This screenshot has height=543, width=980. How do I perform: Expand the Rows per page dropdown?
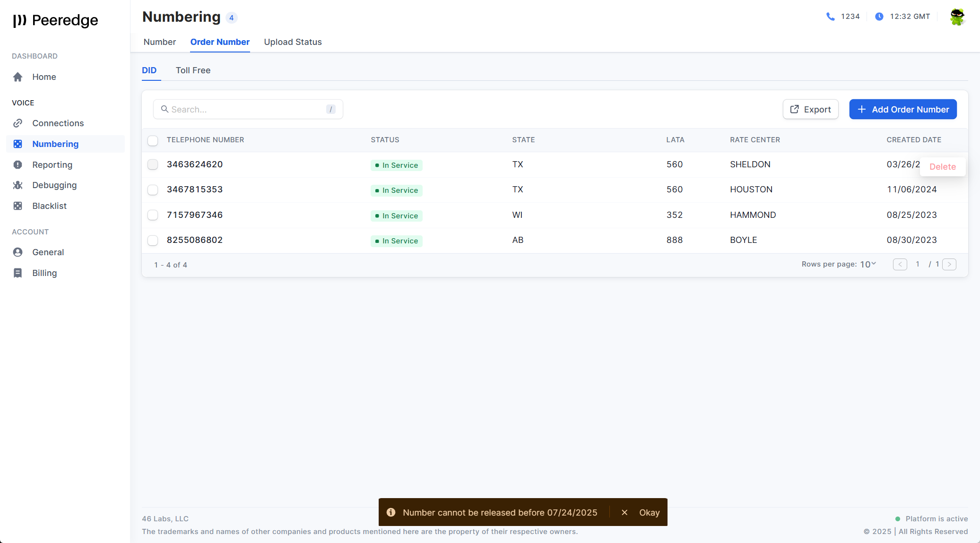868,264
